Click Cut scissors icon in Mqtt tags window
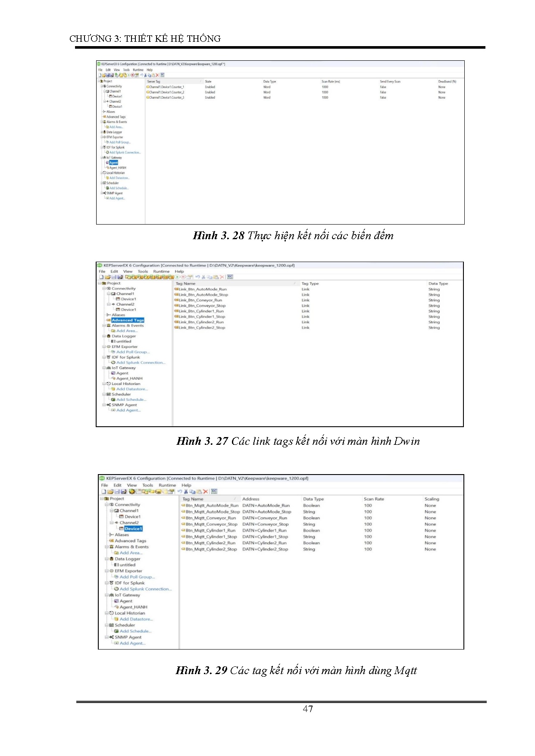Viewport: 535px width, 756px height. (x=186, y=491)
